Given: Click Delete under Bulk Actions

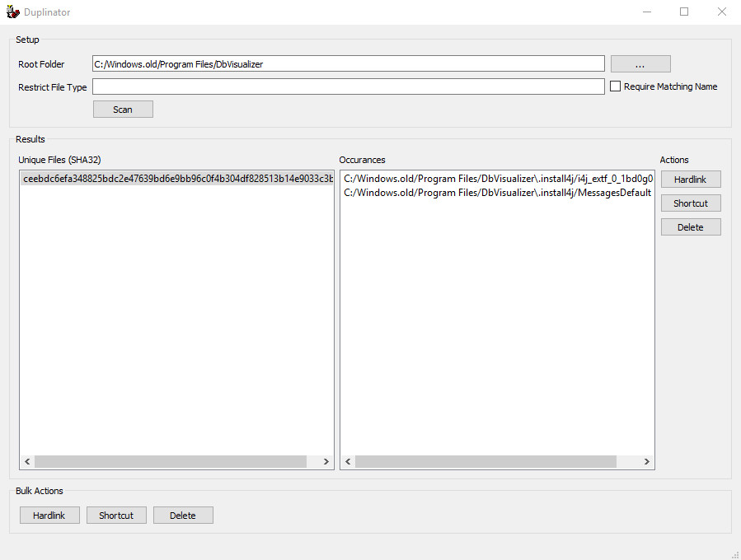Looking at the screenshot, I should tap(183, 516).
